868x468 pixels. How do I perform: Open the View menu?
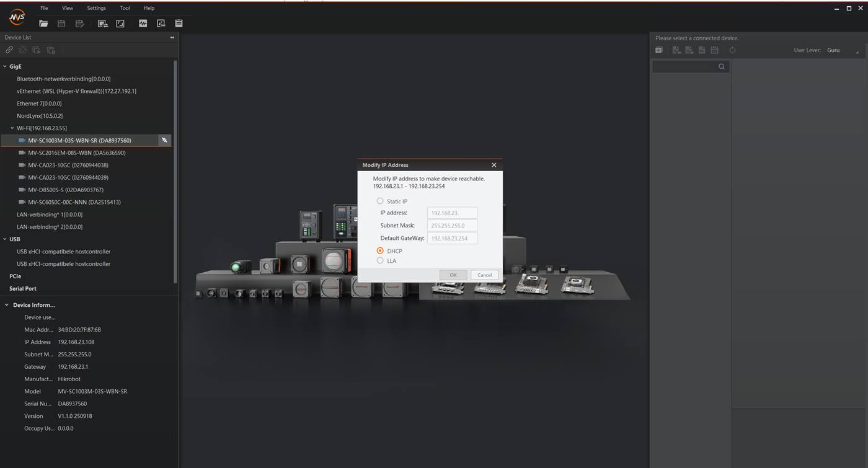(x=68, y=8)
